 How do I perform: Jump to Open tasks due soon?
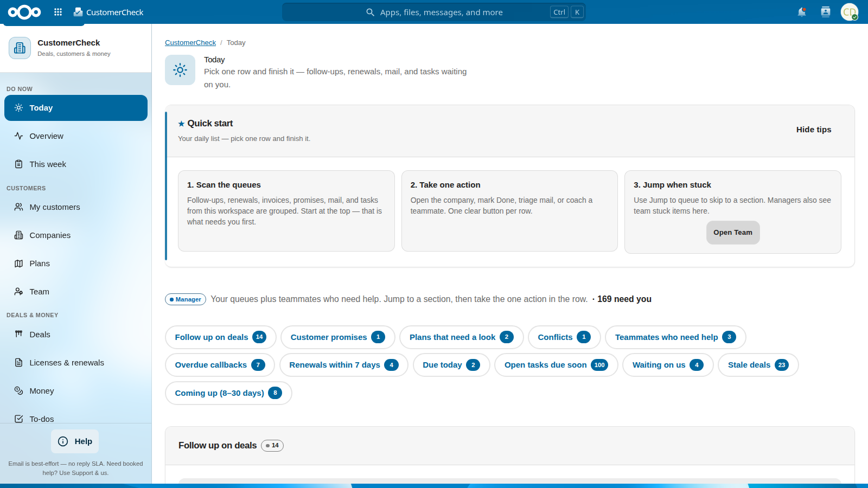click(556, 365)
